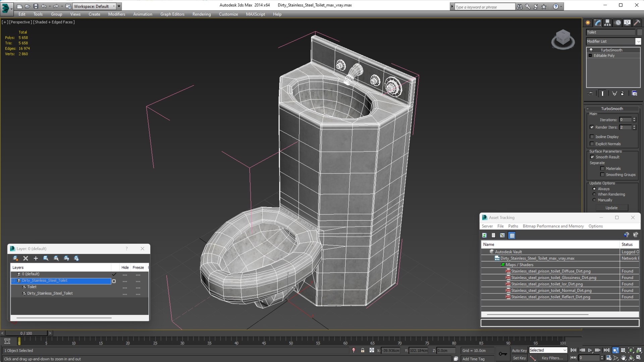Open the Rendering menu
Image resolution: width=644 pixels, height=362 pixels.
(201, 14)
